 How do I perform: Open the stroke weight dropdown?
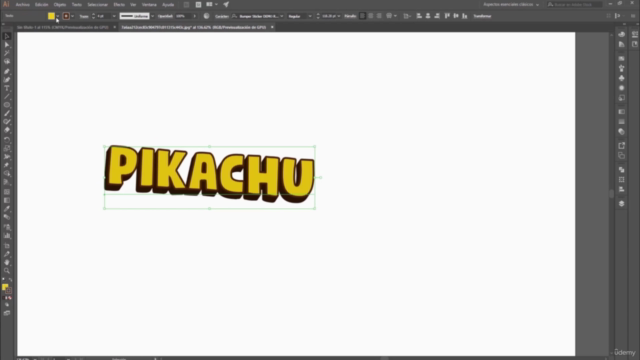(114, 16)
